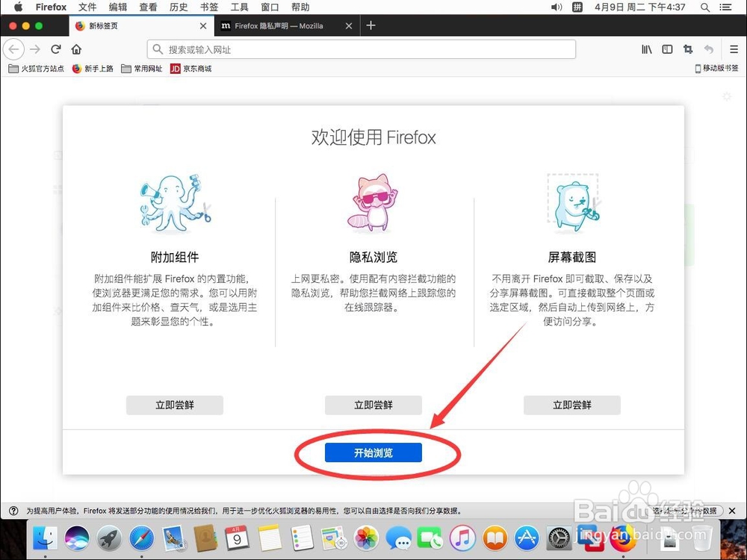Image resolution: width=747 pixels, height=560 pixels.
Task: Open the 窗口 menu
Action: (x=270, y=7)
